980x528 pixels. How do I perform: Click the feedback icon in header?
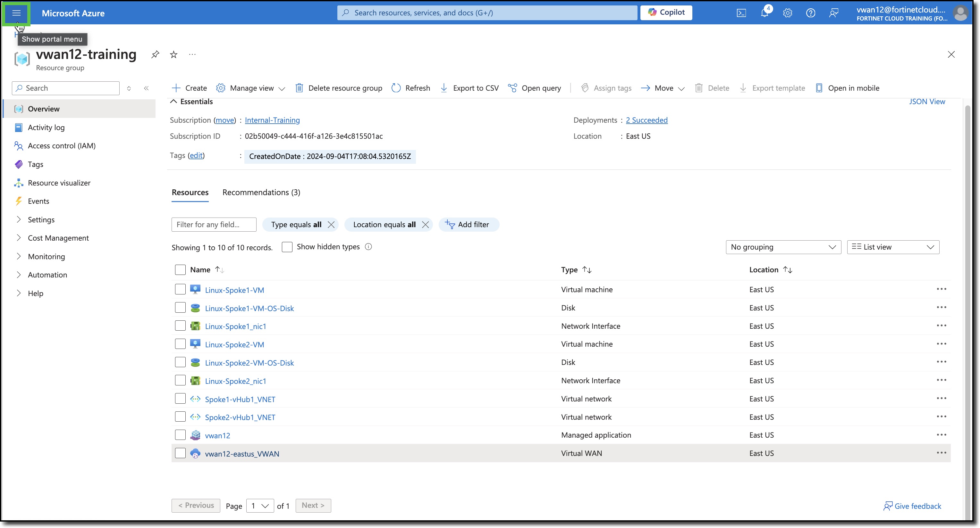pyautogui.click(x=833, y=13)
